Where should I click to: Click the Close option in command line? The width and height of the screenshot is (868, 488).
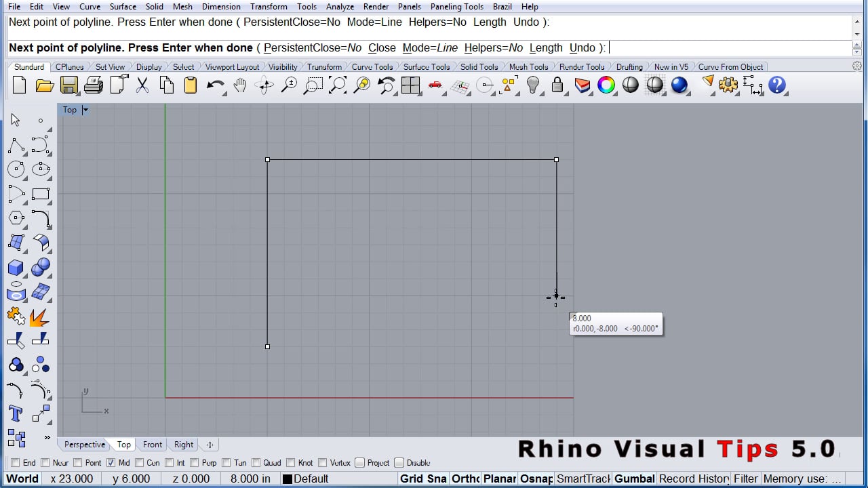tap(382, 47)
